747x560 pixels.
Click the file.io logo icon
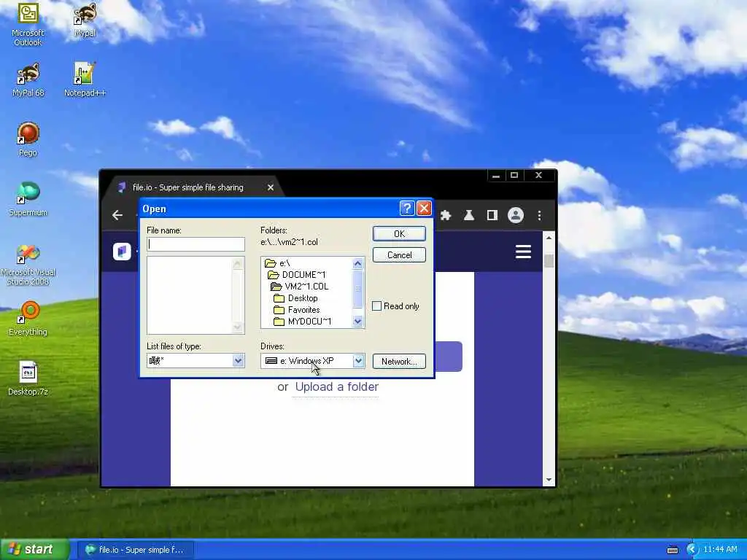[122, 251]
